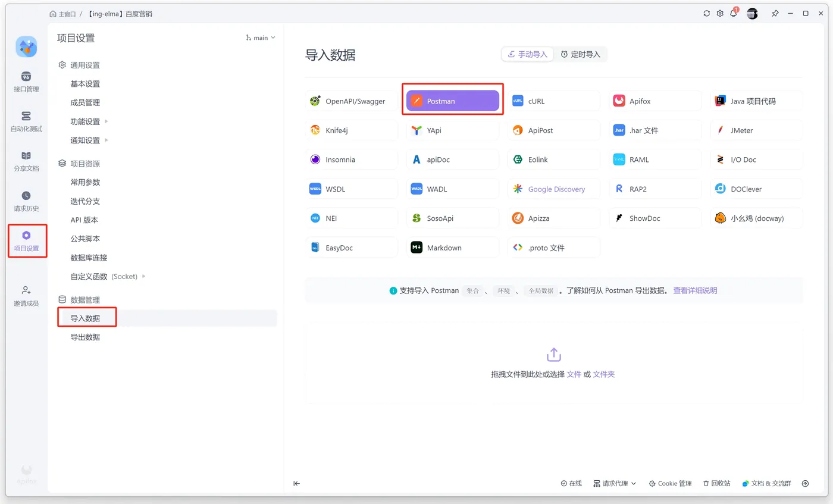Select 项目设置 in the sidebar
This screenshot has height=504, width=833.
coord(26,241)
